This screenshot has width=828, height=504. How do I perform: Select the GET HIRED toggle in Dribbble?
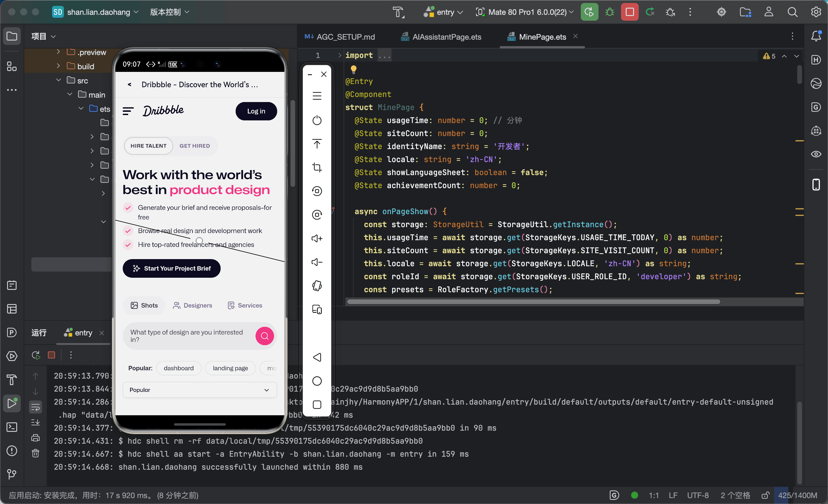tap(195, 146)
